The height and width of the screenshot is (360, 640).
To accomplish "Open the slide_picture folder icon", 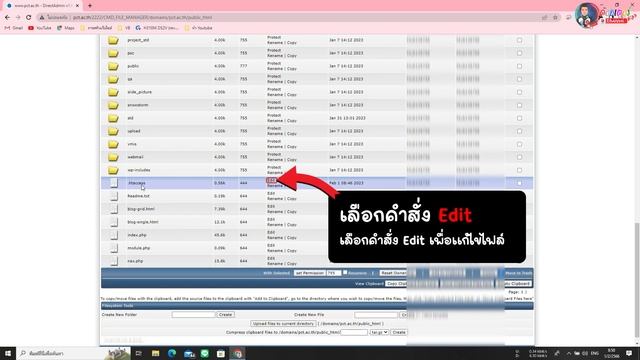I will pyautogui.click(x=113, y=92).
